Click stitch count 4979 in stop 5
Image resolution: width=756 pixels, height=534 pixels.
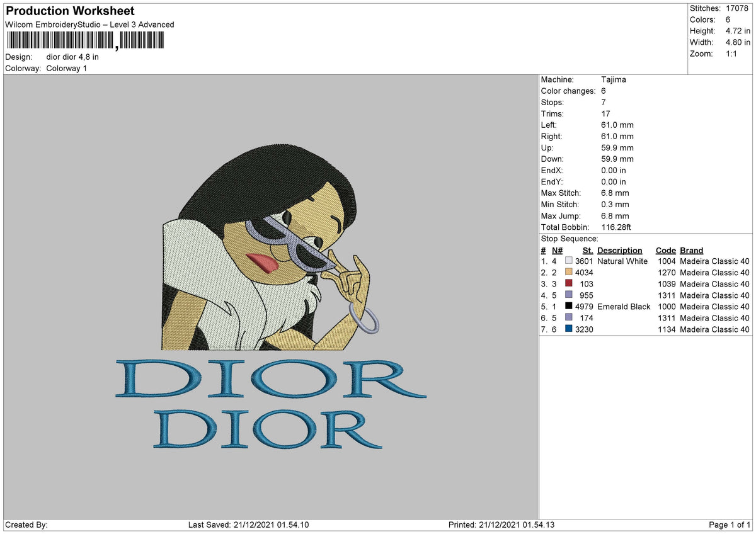(585, 307)
